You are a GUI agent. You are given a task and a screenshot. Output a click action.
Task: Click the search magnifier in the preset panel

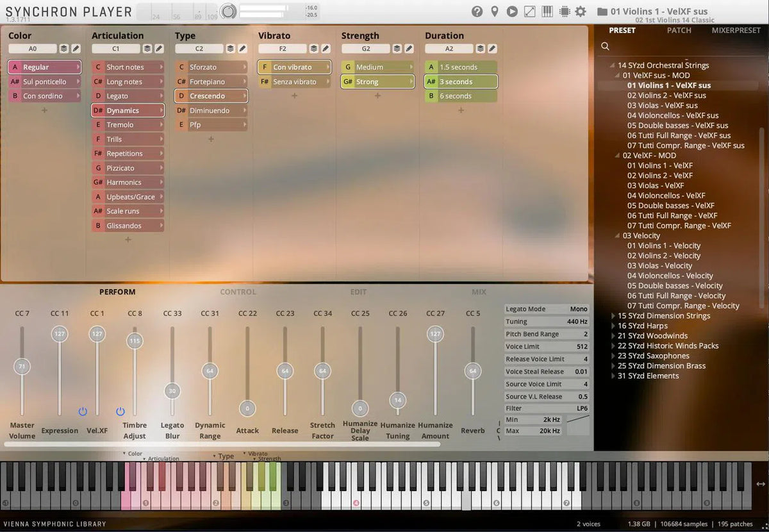click(x=605, y=46)
